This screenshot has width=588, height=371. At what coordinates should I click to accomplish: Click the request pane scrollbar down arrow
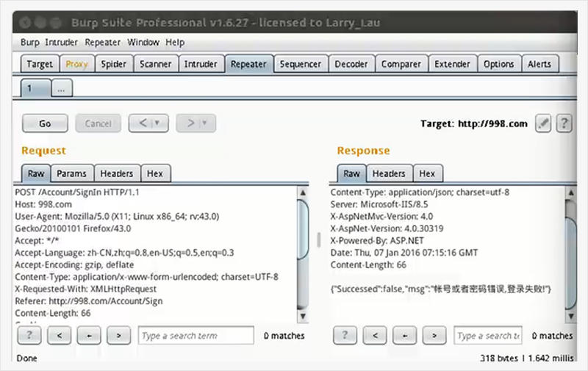click(x=303, y=316)
